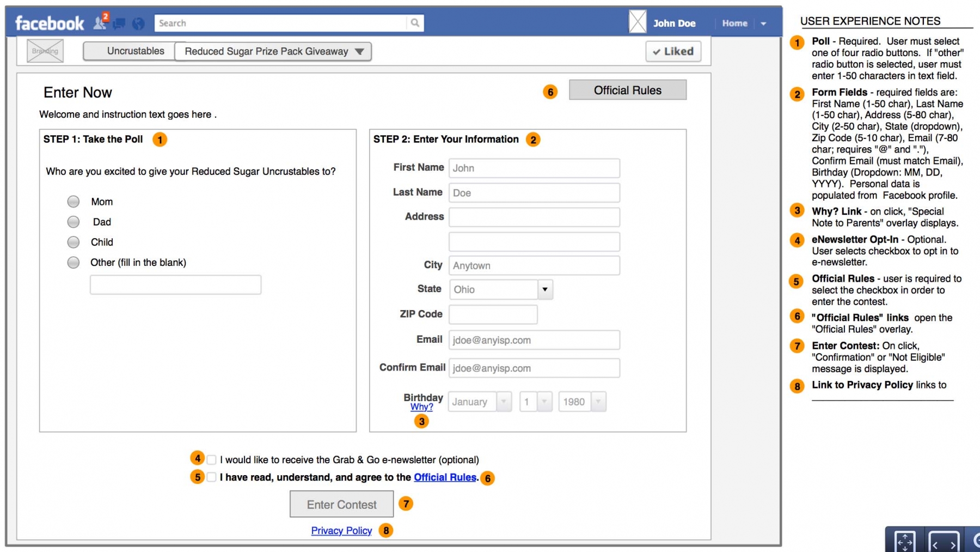This screenshot has width=980, height=552.
Task: Click the Welcome and instruction text
Action: tap(128, 114)
